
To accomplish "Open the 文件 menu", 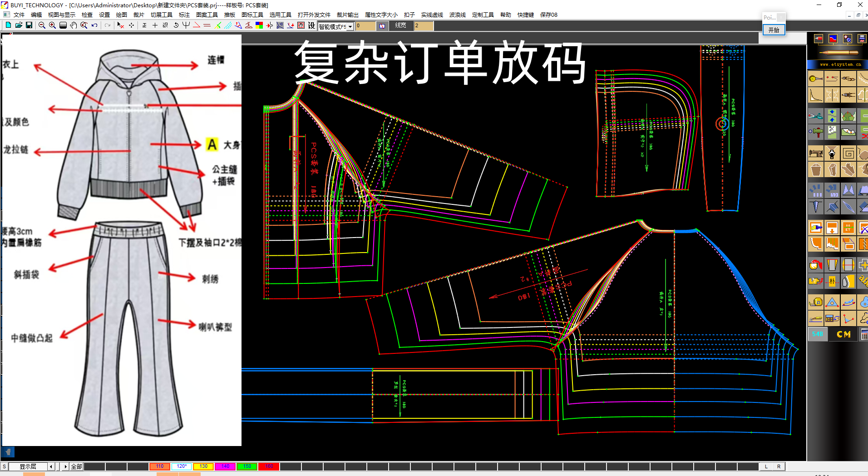I will point(20,15).
